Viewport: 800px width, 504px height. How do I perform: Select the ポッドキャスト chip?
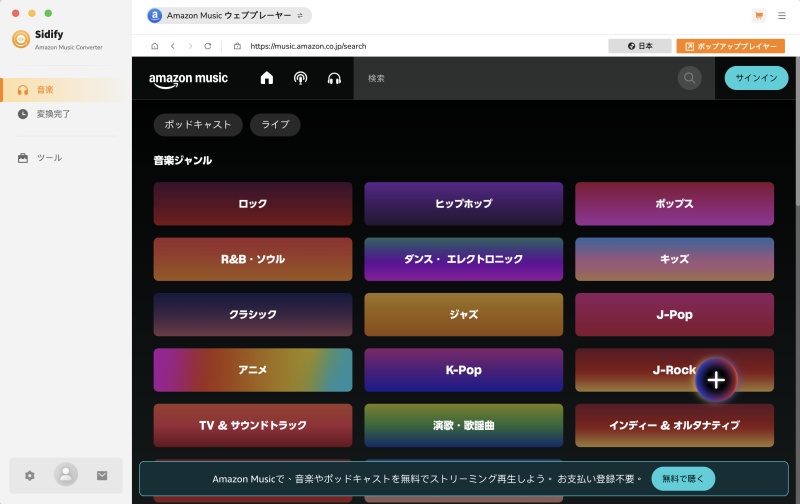[x=198, y=124]
